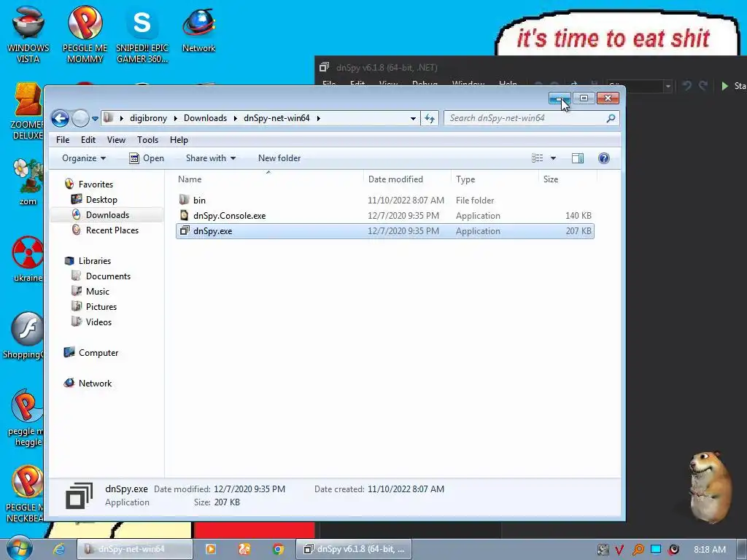
Task: Select Libraries in the navigation pane
Action: coord(94,261)
